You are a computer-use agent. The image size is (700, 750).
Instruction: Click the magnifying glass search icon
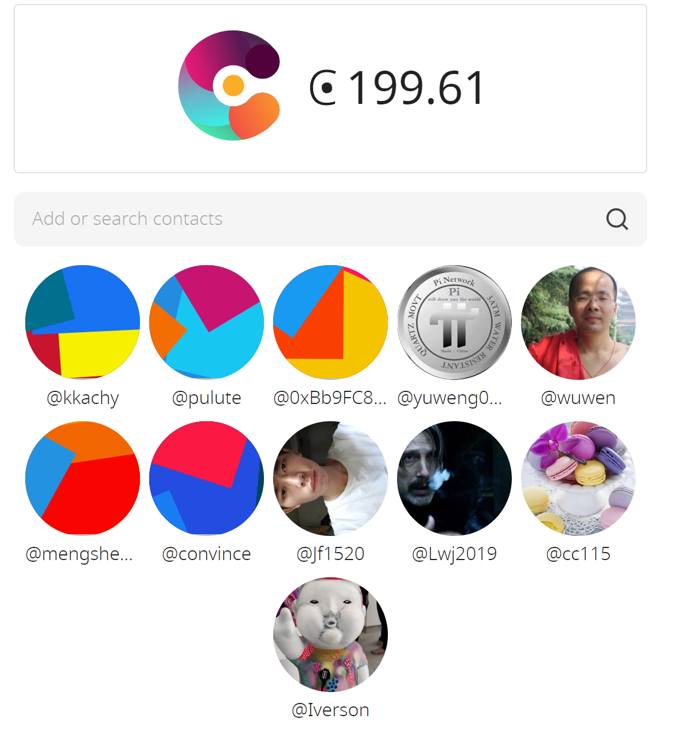tap(617, 219)
